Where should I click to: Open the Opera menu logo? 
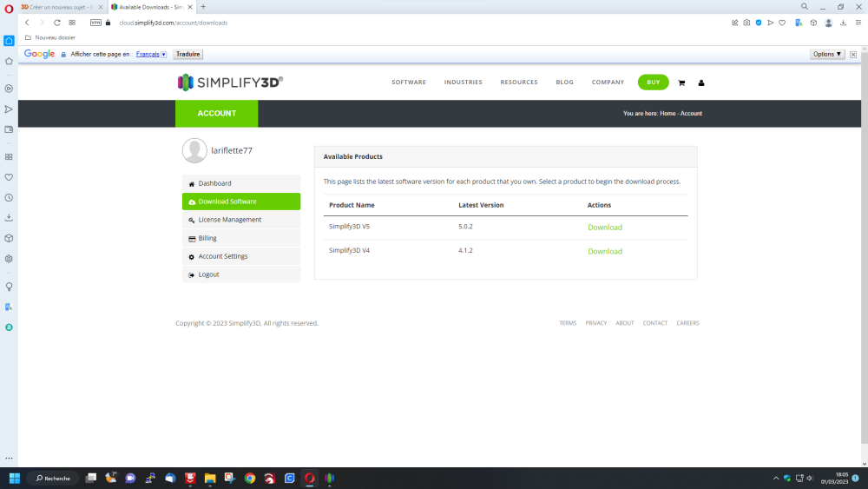(9, 9)
